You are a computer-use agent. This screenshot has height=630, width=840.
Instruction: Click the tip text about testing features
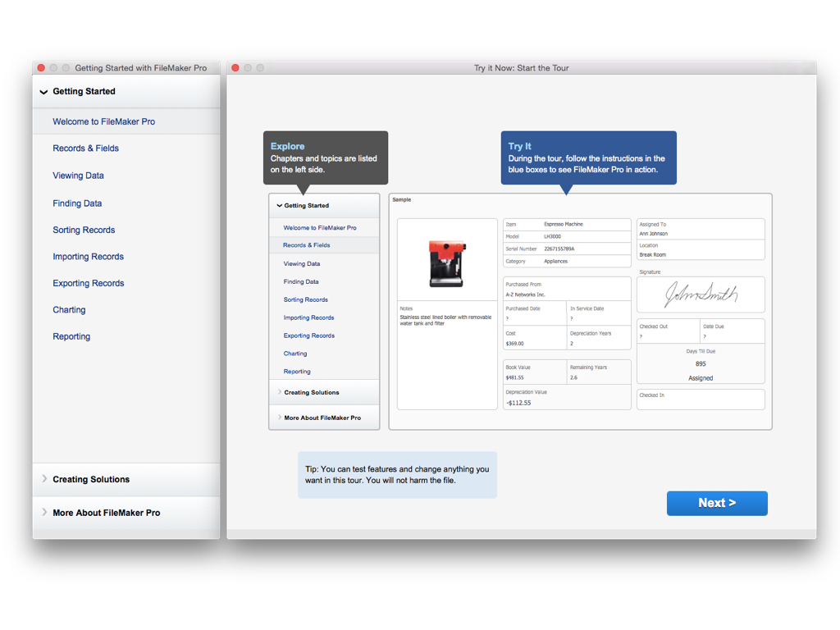(x=397, y=475)
